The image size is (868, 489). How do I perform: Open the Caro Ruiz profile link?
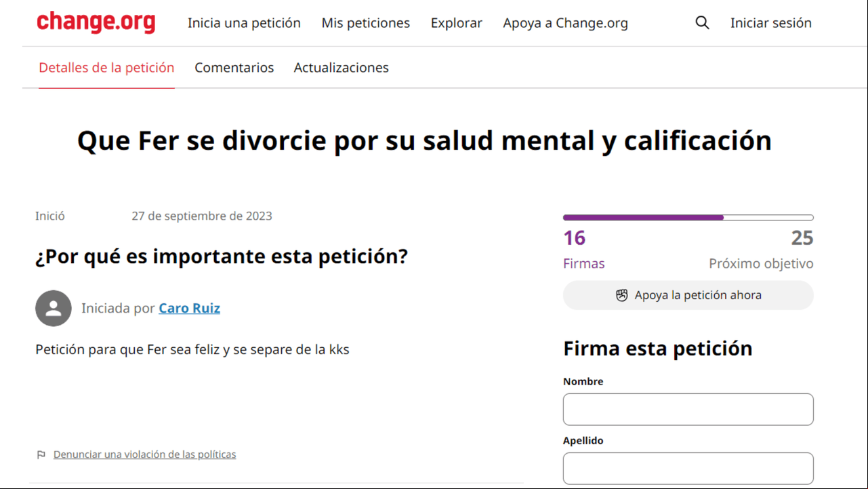pyautogui.click(x=189, y=308)
